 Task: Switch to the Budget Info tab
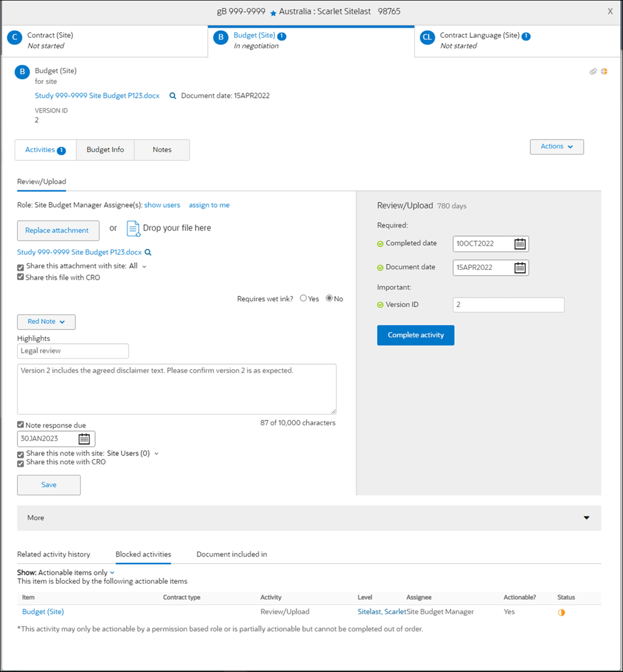click(x=105, y=149)
